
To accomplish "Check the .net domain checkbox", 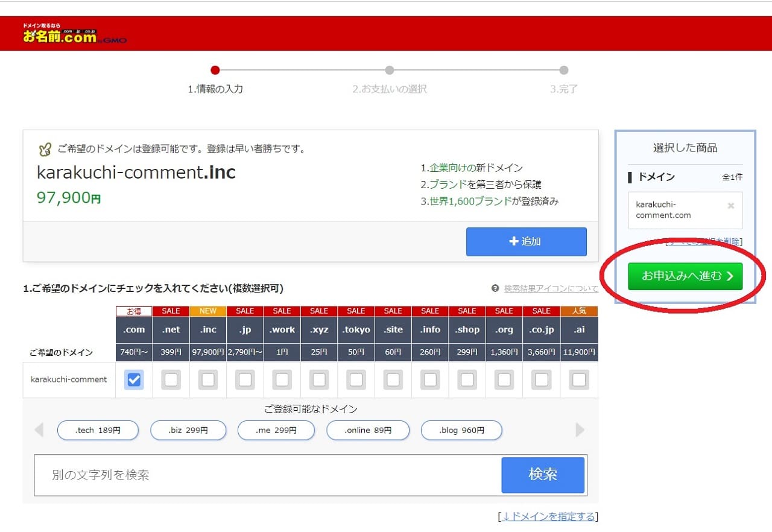I will tap(171, 379).
